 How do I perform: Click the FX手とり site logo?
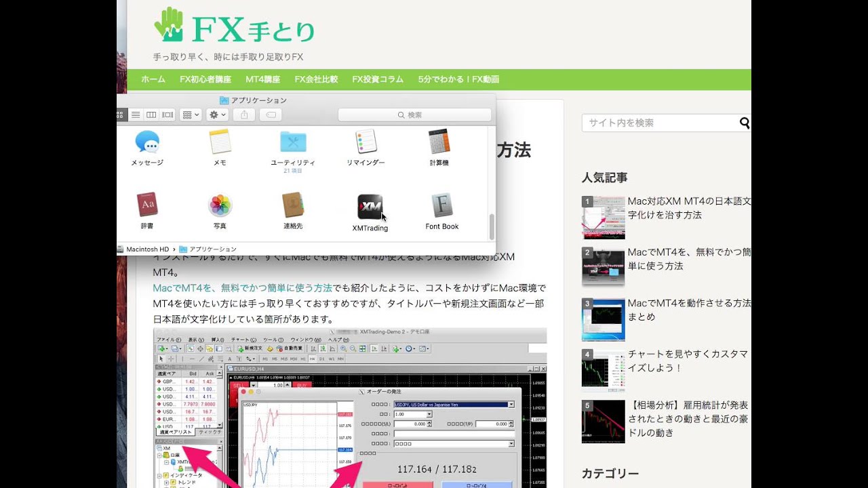click(x=234, y=27)
